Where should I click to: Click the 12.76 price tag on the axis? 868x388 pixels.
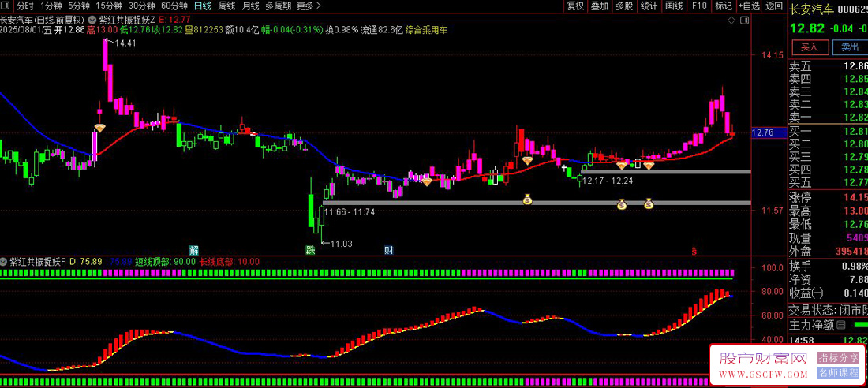point(768,132)
